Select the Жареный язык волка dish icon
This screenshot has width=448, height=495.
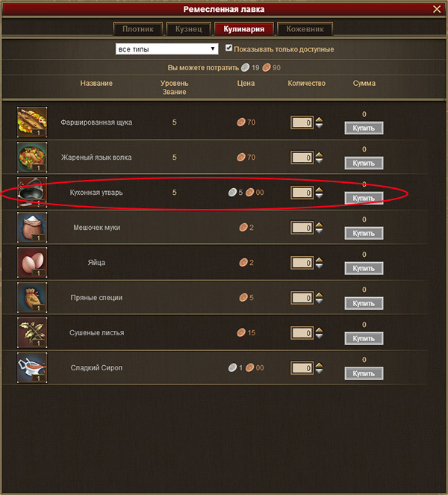32,158
